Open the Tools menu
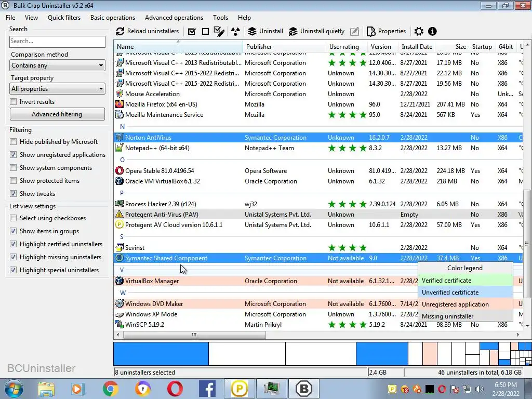The width and height of the screenshot is (532, 399). [x=220, y=18]
